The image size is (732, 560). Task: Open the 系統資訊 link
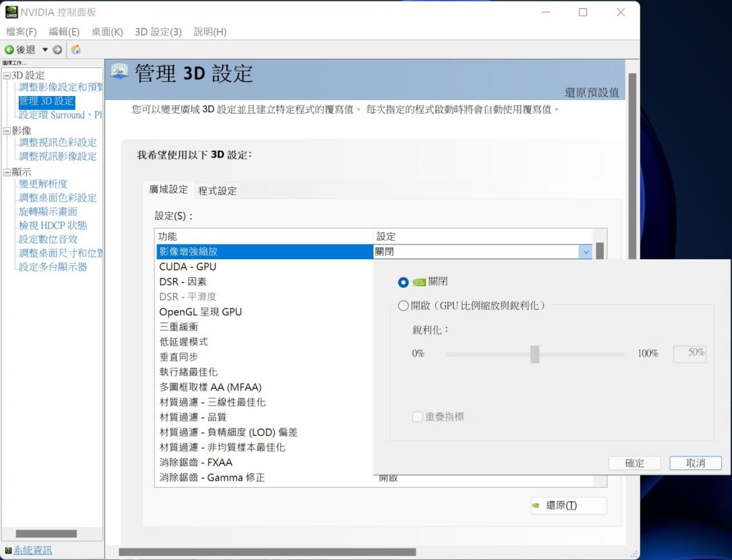click(x=33, y=550)
